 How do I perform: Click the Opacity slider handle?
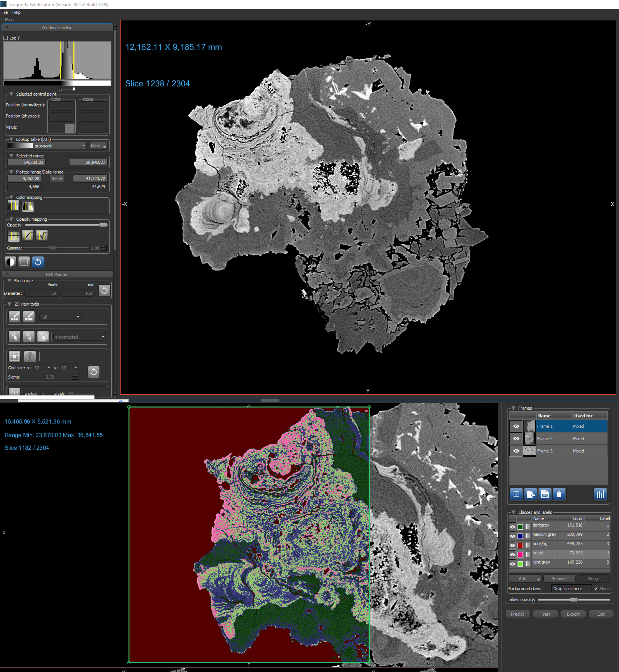(x=103, y=225)
